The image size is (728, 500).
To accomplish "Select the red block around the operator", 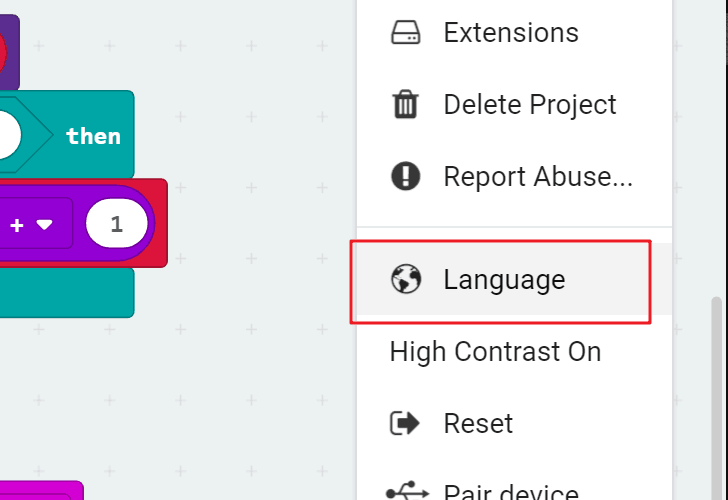I will point(160,250).
